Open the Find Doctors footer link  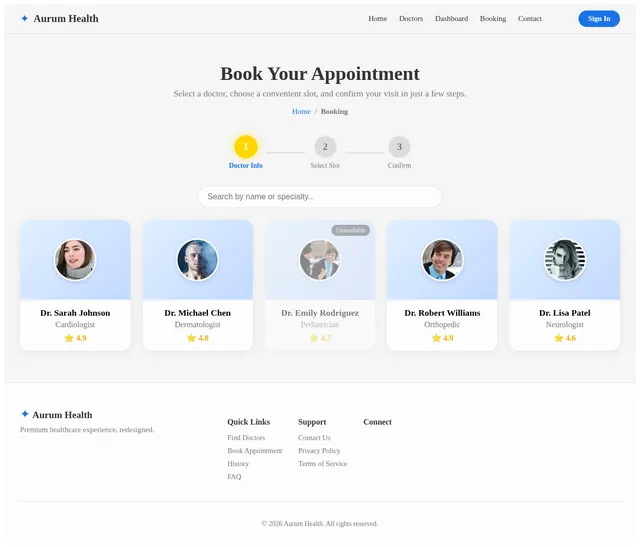[246, 438]
